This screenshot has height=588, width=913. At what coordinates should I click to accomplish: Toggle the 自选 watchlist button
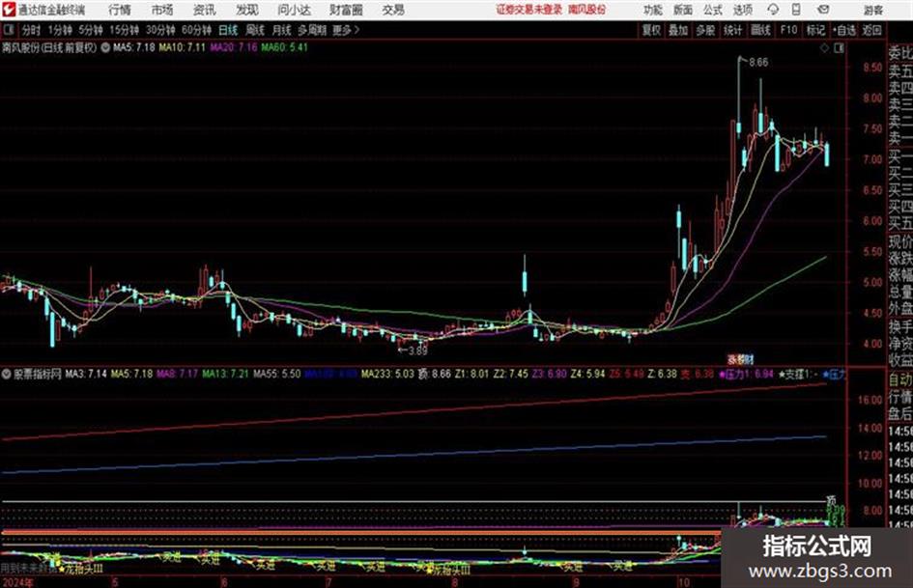(843, 30)
